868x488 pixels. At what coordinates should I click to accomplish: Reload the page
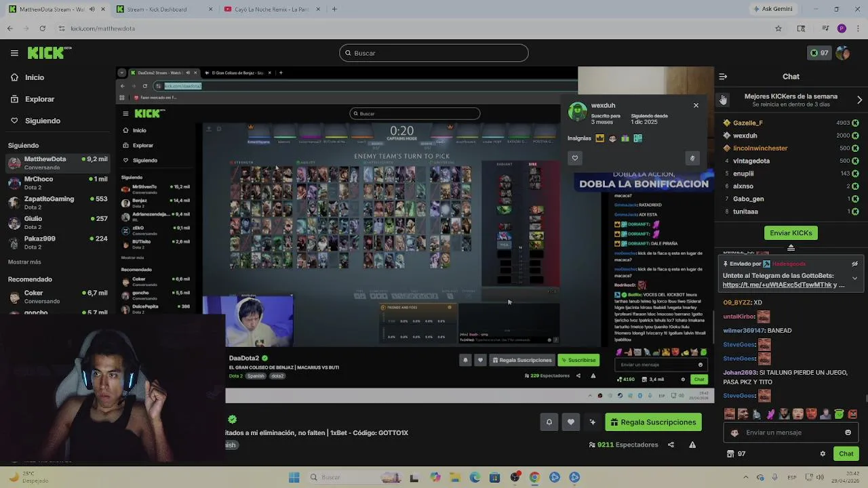pos(42,28)
